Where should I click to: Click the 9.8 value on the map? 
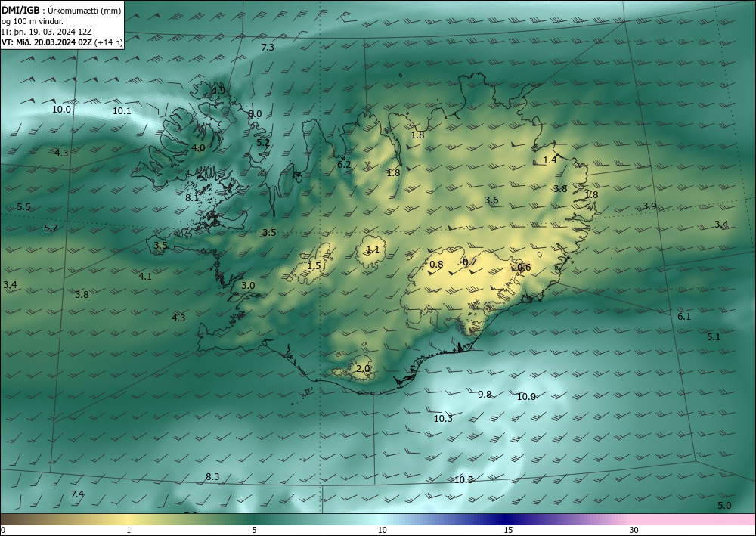[485, 395]
